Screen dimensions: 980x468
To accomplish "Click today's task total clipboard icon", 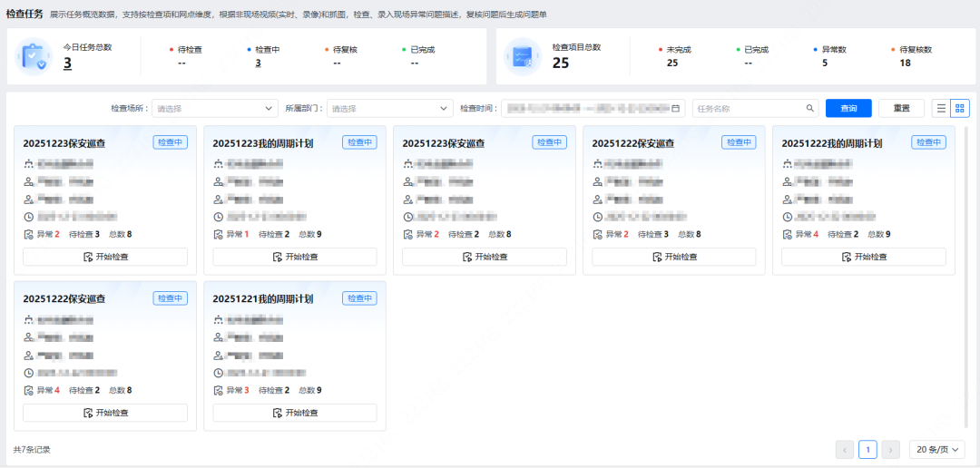I will click(x=34, y=55).
